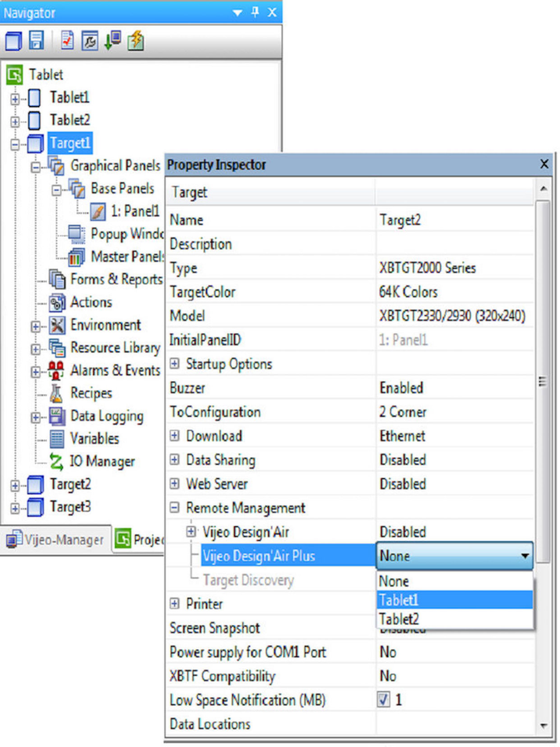Click the Popup Windows icon
560x747 pixels.
click(x=77, y=234)
